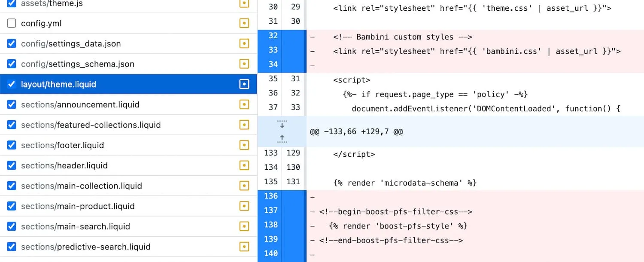Open sections/footer.liquid diff
The height and width of the screenshot is (262, 644).
(128, 145)
